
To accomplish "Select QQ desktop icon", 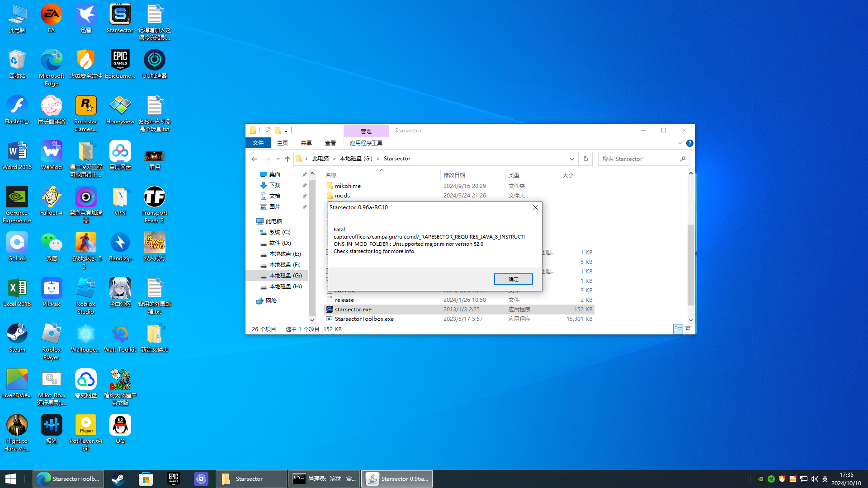I will [120, 429].
